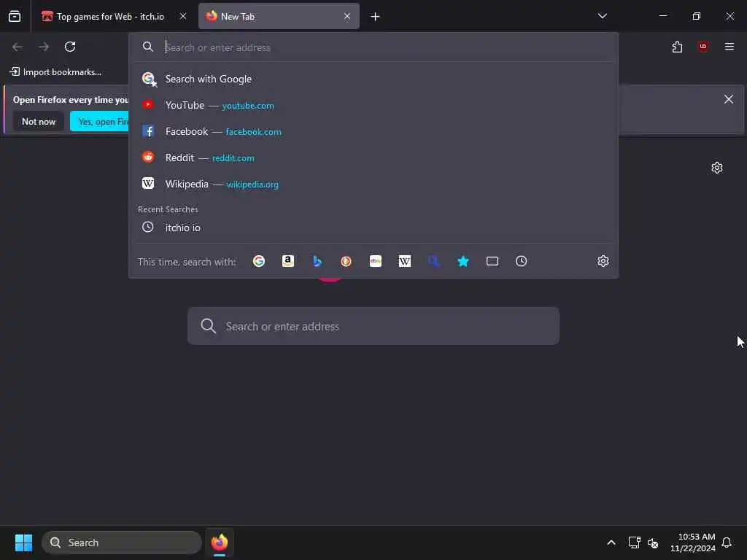
Task: Expand the list all tabs chevron
Action: coord(602,16)
